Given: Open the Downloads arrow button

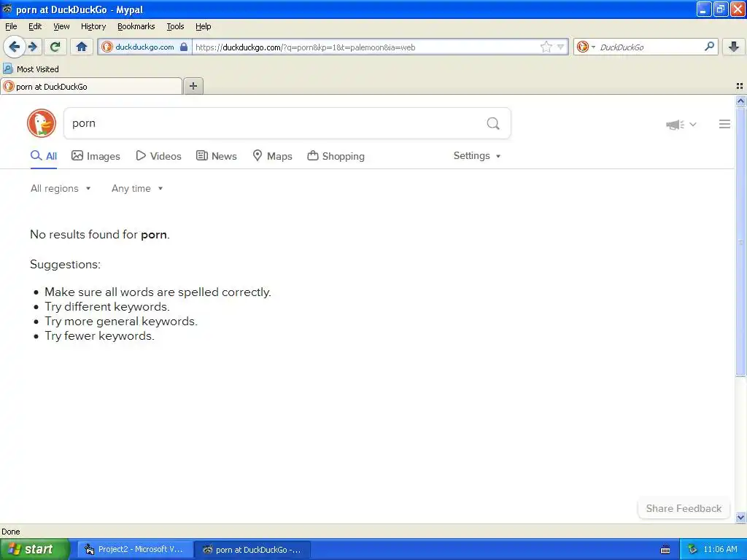Looking at the screenshot, I should click(x=734, y=47).
